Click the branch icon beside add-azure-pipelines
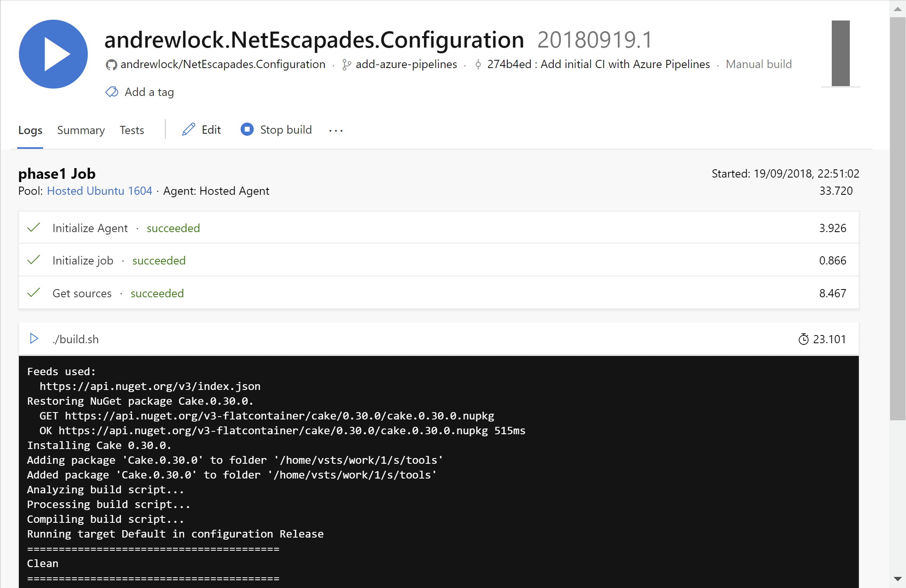 [x=347, y=65]
